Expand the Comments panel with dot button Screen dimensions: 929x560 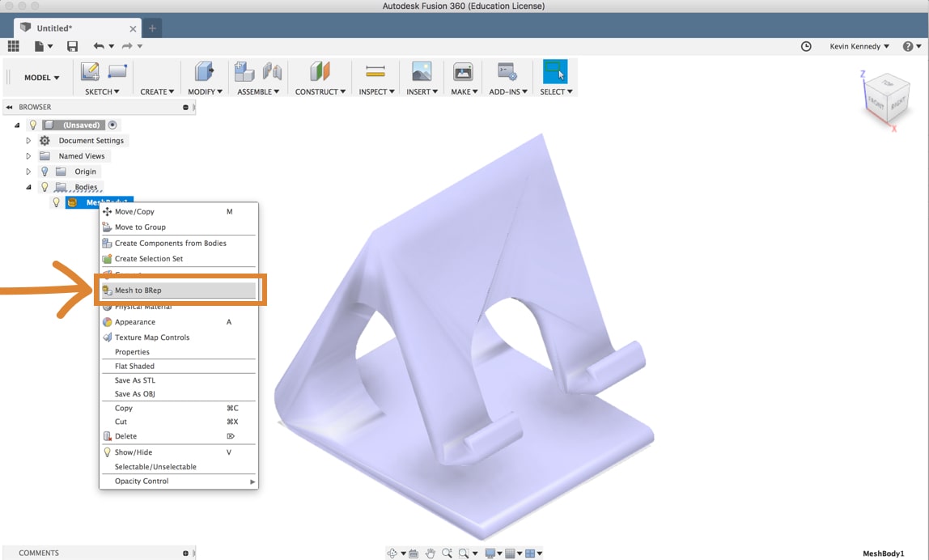185,553
